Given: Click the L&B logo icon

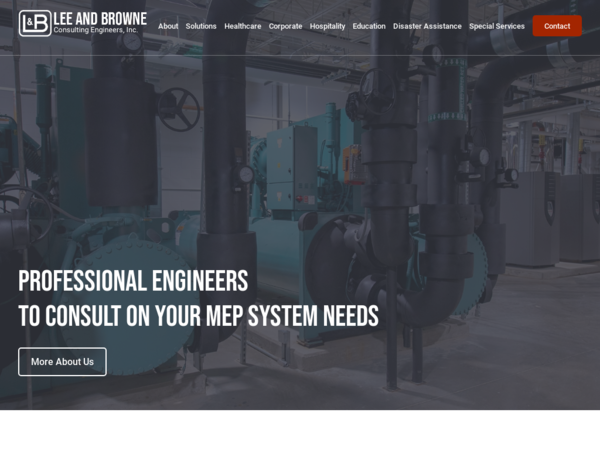Looking at the screenshot, I should pyautogui.click(x=35, y=23).
